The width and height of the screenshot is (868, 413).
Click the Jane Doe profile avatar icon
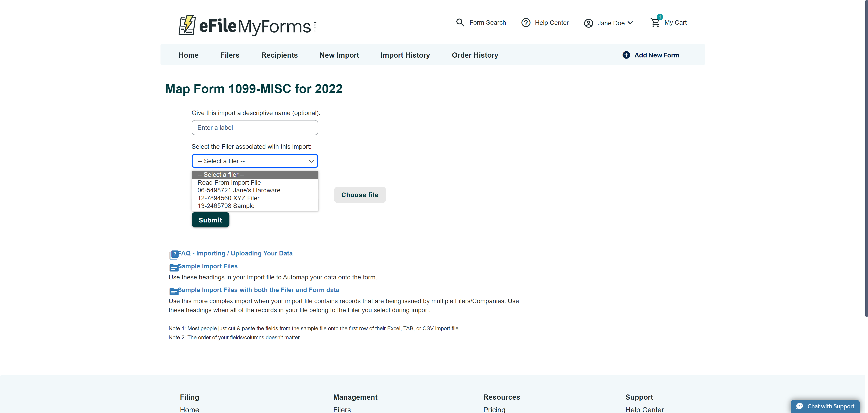pos(588,23)
